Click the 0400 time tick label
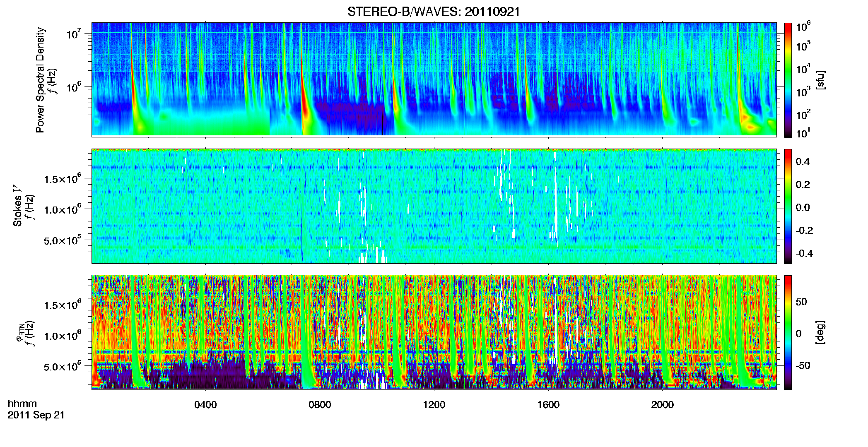 (205, 405)
